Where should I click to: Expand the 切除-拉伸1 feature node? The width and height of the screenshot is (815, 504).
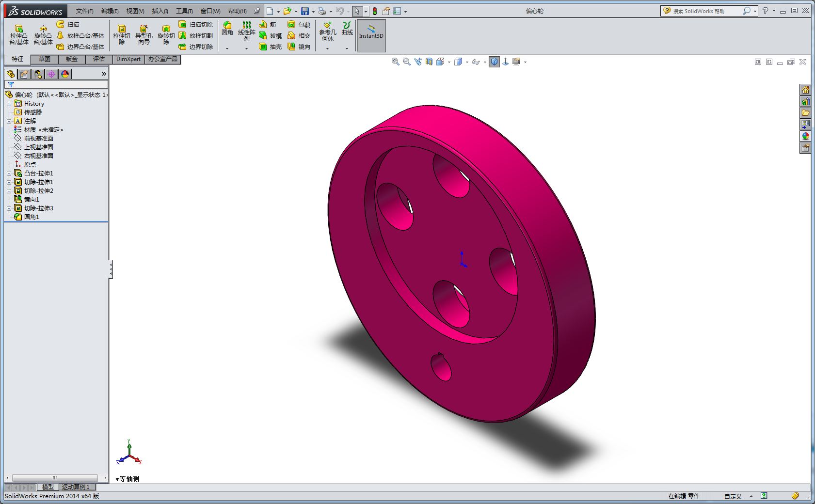9,182
